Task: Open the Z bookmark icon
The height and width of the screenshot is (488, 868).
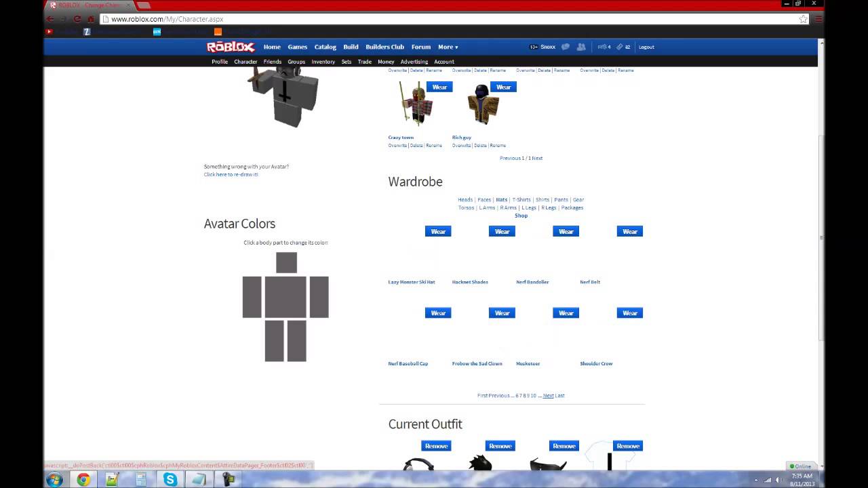Action: coord(87,31)
